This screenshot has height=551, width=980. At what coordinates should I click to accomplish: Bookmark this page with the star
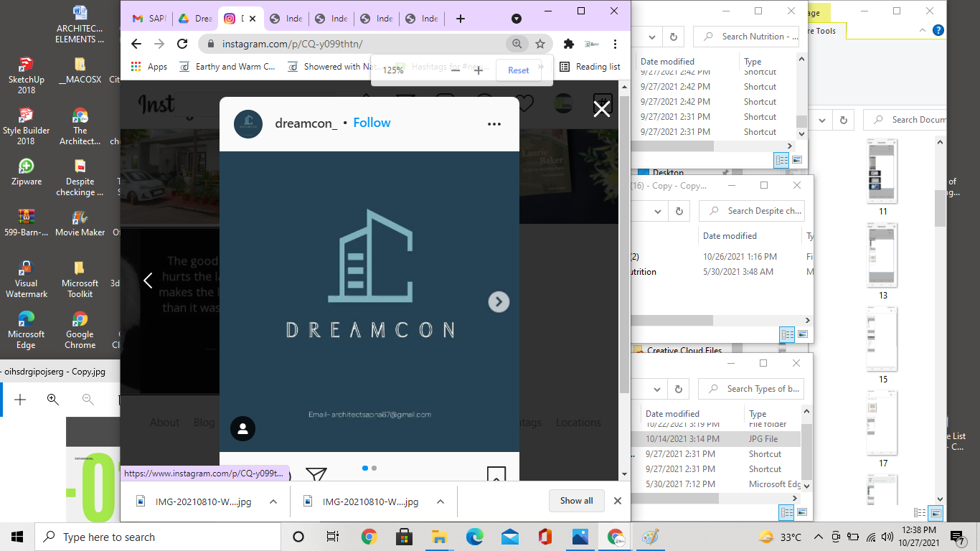pyautogui.click(x=540, y=44)
